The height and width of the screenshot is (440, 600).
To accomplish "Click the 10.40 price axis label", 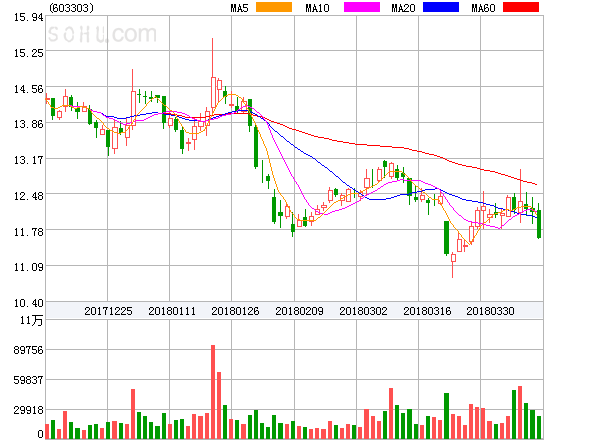I will point(29,303).
